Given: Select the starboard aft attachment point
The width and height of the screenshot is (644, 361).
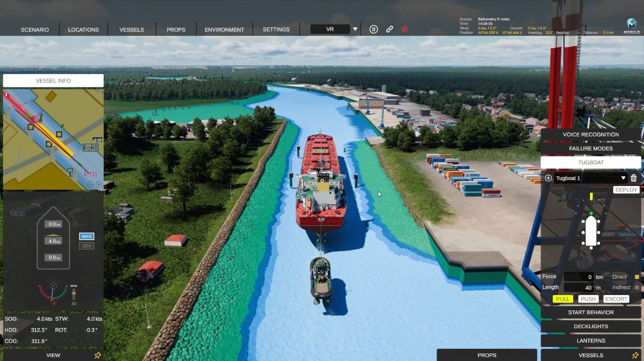Looking at the screenshot, I should (599, 243).
